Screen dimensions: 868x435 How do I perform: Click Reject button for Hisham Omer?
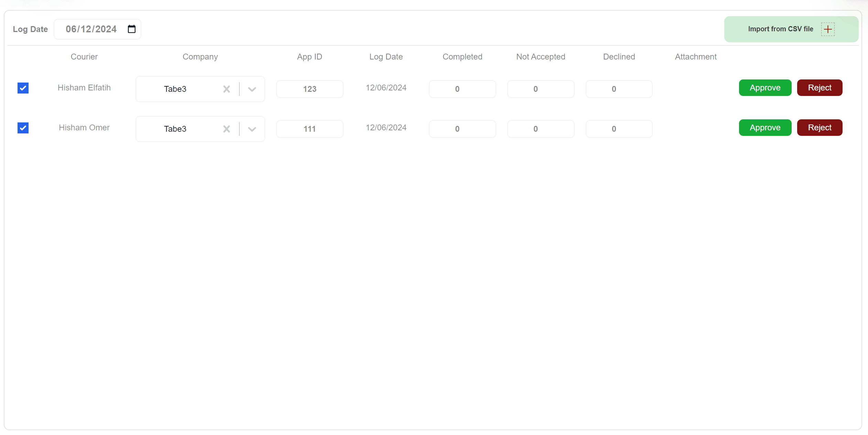pos(820,127)
